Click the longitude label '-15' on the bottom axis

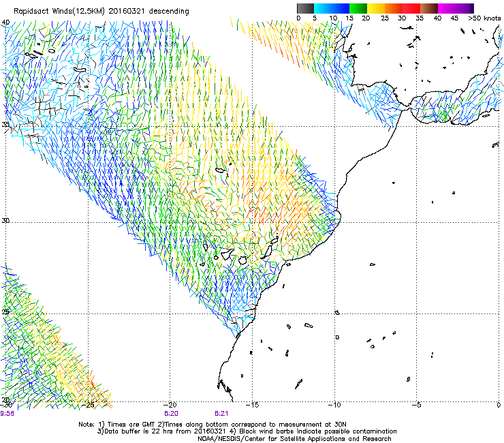252,405
